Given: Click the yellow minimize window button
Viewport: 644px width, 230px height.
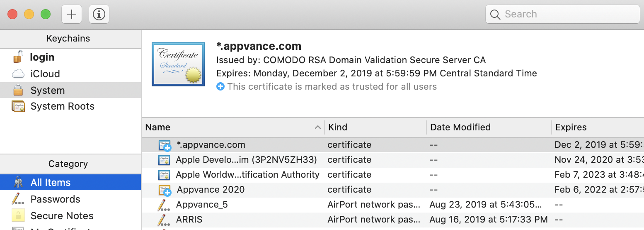Looking at the screenshot, I should tap(29, 14).
